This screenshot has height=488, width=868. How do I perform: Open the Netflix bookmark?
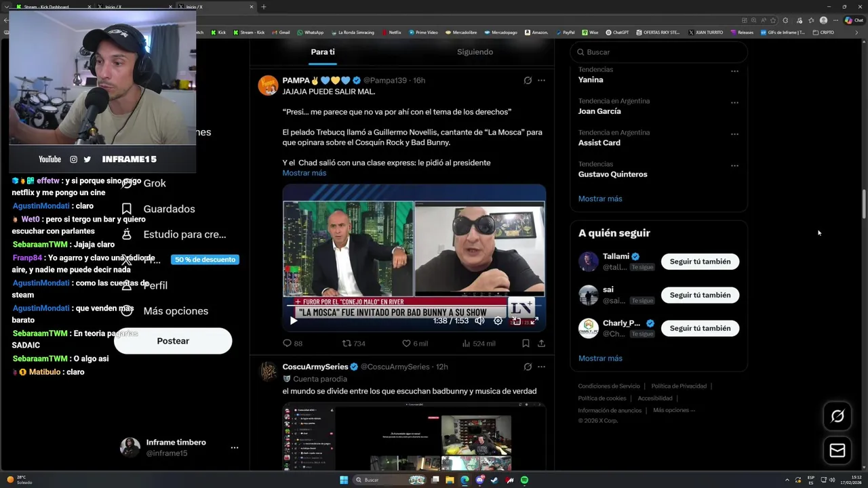(x=391, y=32)
